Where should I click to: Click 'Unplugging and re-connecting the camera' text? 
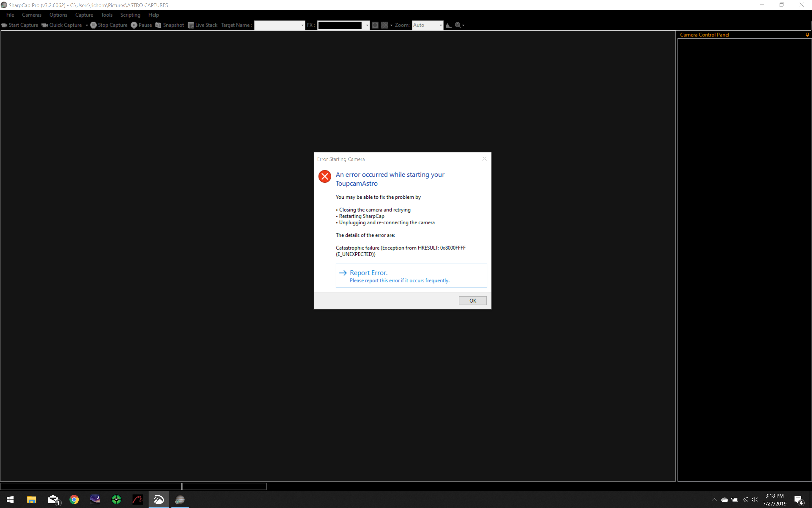point(387,222)
